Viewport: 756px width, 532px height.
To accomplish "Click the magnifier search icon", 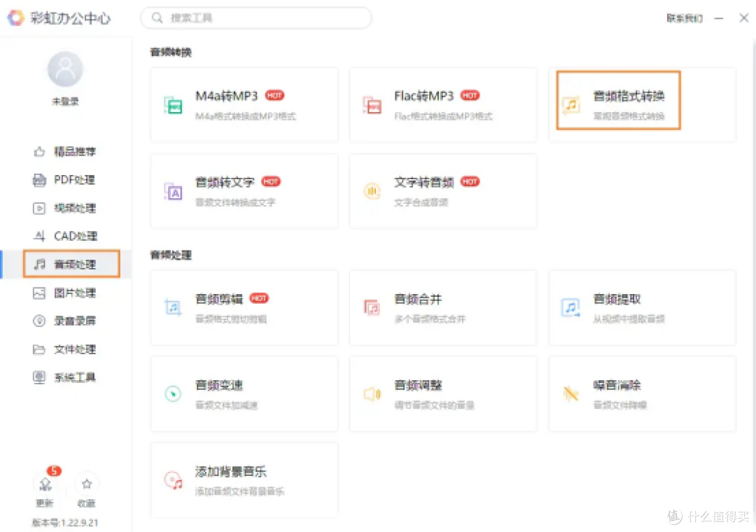I will pos(157,17).
